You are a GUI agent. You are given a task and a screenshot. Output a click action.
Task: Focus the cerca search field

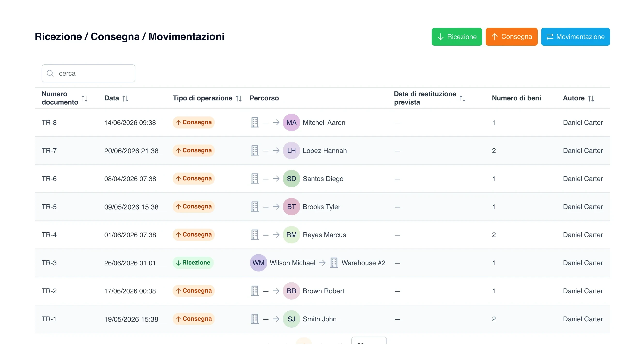[x=88, y=73]
